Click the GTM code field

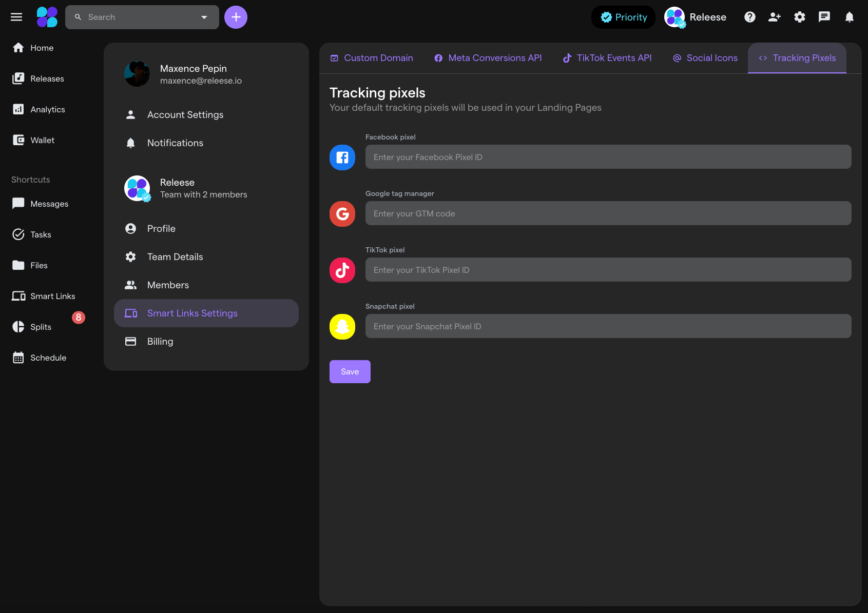[608, 213]
